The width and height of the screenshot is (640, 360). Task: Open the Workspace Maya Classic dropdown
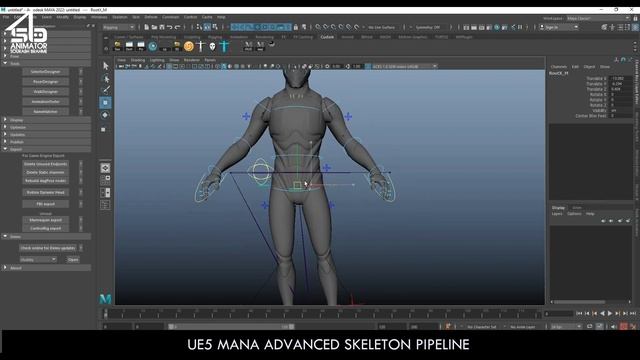(x=598, y=18)
